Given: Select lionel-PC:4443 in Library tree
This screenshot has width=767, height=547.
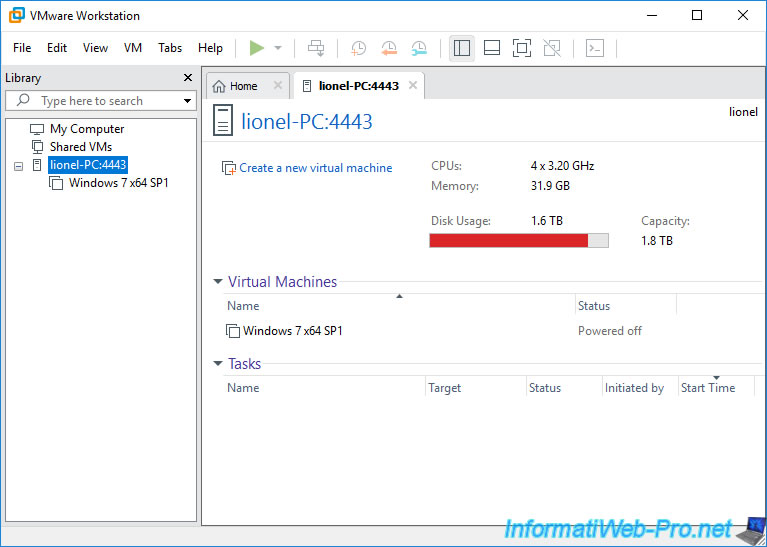Looking at the screenshot, I should coord(88,165).
